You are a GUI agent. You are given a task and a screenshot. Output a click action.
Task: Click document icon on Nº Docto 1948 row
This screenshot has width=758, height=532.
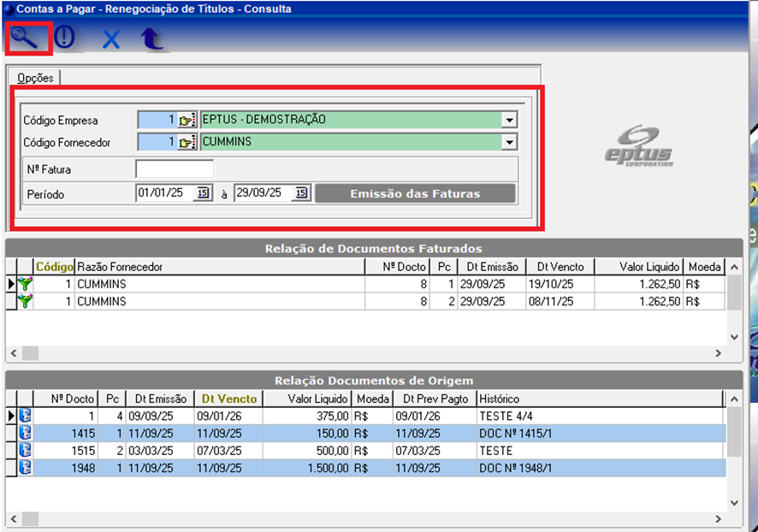pos(25,467)
